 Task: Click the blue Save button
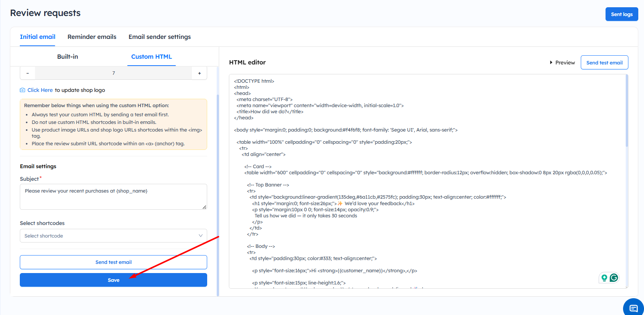click(113, 280)
